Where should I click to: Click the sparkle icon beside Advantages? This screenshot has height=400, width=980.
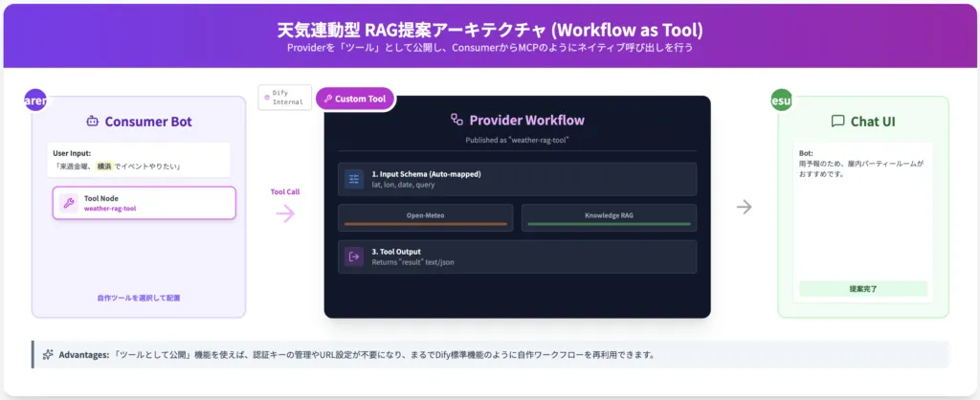48,354
